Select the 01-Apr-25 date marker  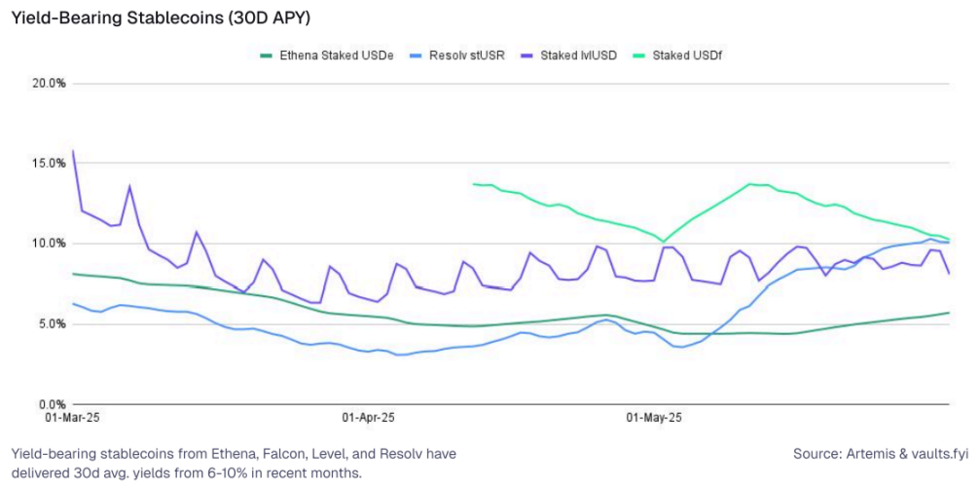(369, 417)
